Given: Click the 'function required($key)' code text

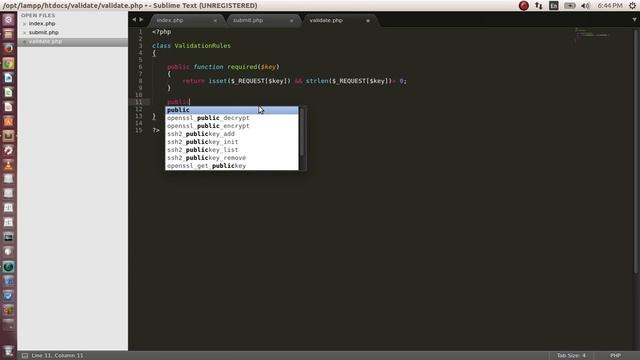Looking at the screenshot, I should 236,67.
